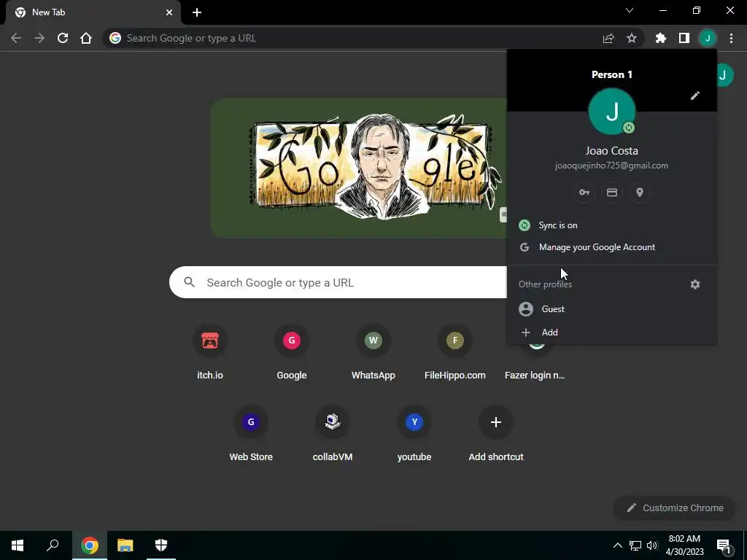Screen dimensions: 747x560
Task: Click the joaoquejinho725@gmail.com email text
Action: click(611, 166)
